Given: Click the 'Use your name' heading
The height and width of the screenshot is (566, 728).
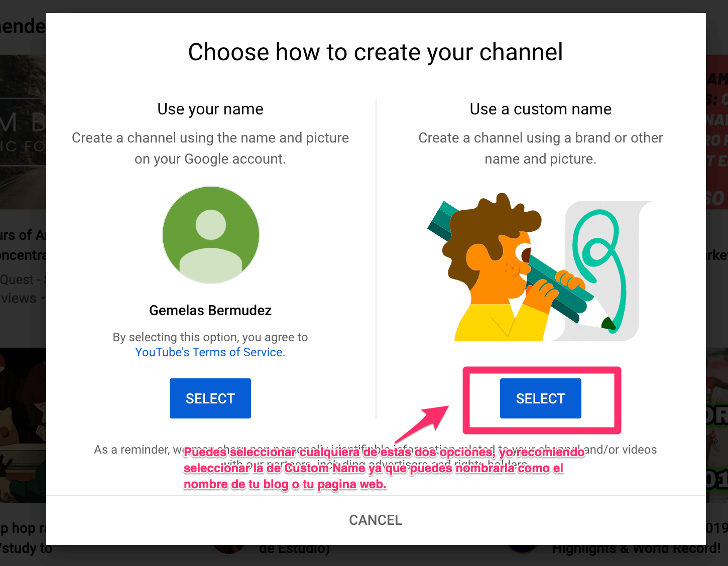Looking at the screenshot, I should (210, 109).
